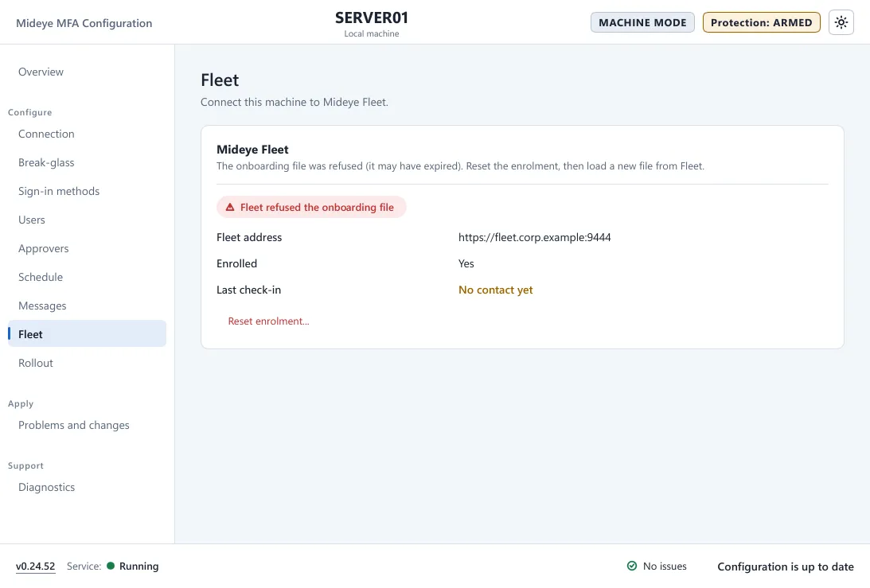
Task: Click the Fleet address https://fleet.corp.example:9444 value
Action: click(534, 237)
